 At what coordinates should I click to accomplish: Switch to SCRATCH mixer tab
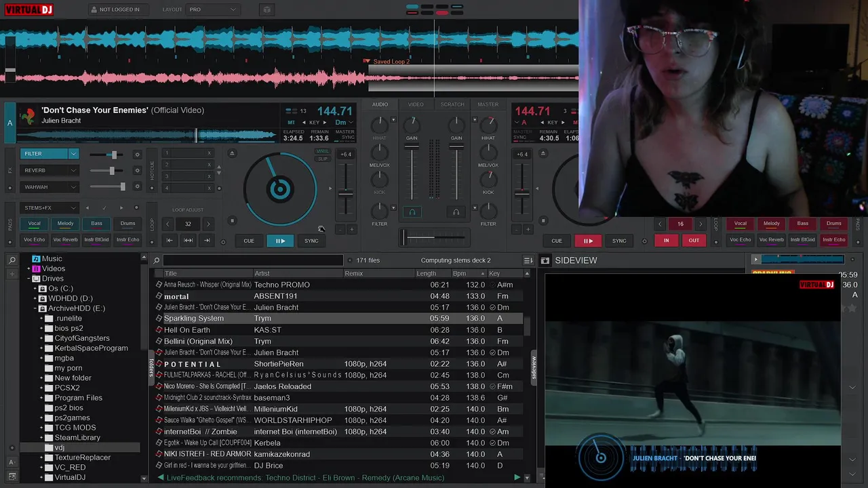pos(452,104)
